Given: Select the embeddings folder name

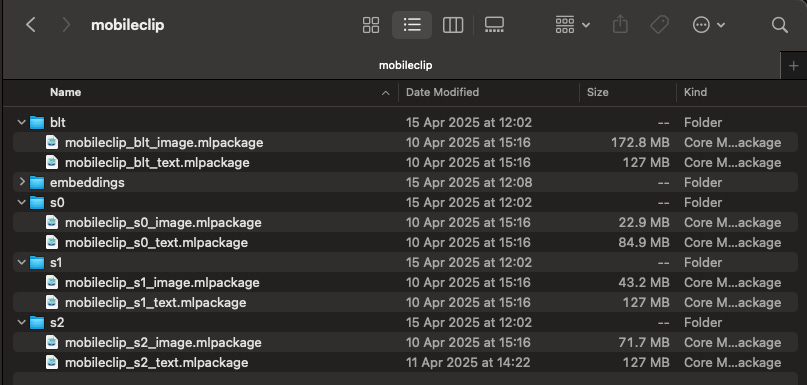Looking at the screenshot, I should [87, 182].
